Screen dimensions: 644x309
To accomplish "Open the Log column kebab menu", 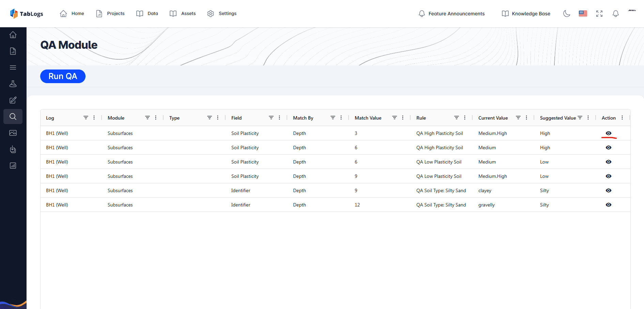I will pyautogui.click(x=94, y=117).
